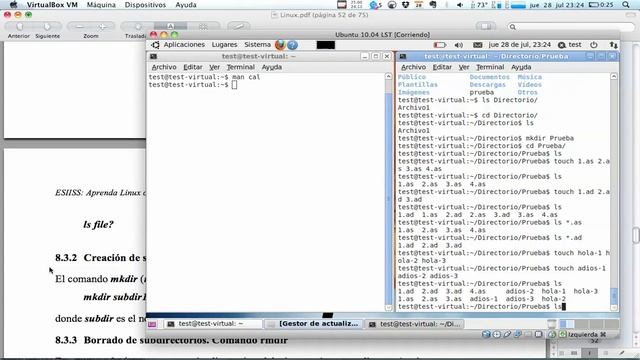Select the text selection tool in Preview

pos(171,27)
